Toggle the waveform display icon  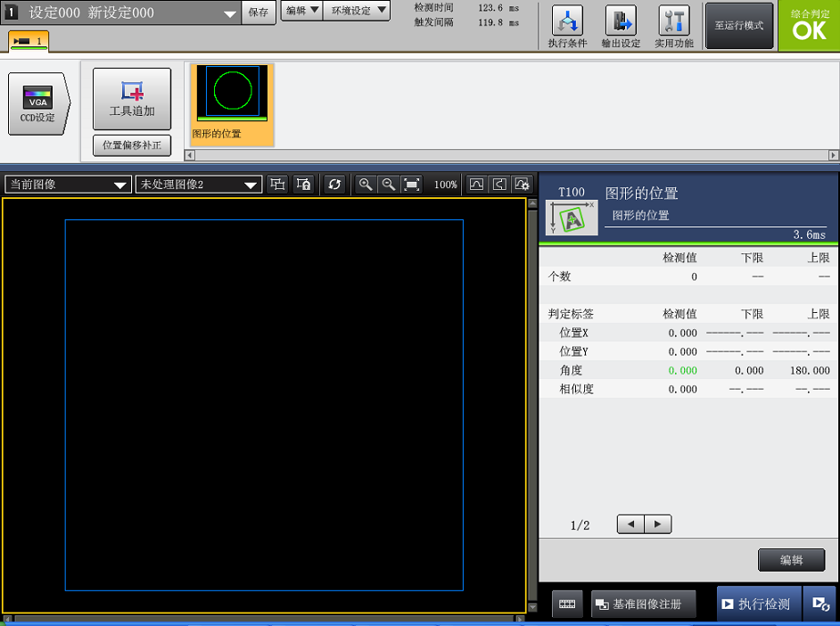(x=476, y=185)
